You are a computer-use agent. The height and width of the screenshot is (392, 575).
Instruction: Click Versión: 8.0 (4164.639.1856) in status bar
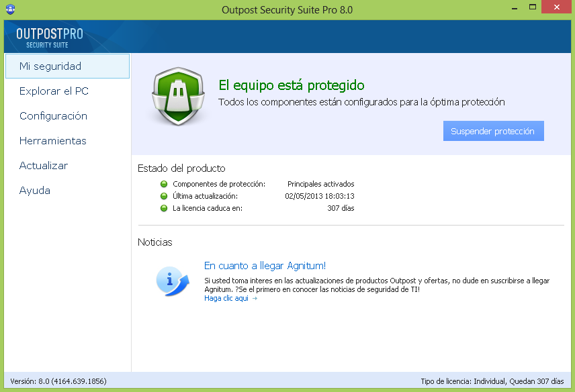point(58,381)
